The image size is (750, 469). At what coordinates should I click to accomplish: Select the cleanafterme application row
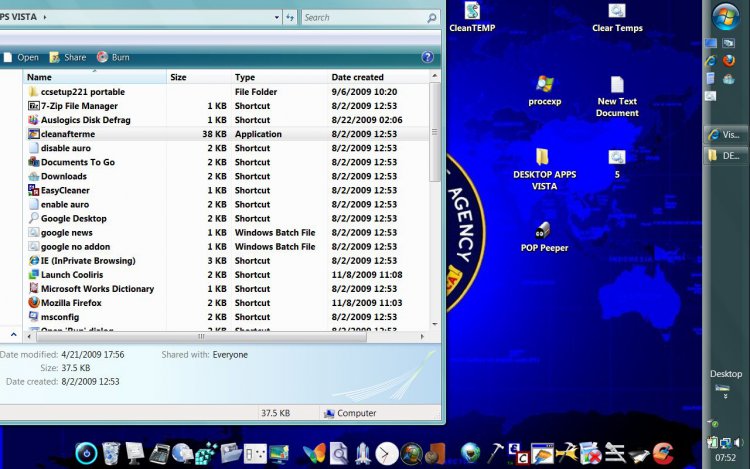226,134
